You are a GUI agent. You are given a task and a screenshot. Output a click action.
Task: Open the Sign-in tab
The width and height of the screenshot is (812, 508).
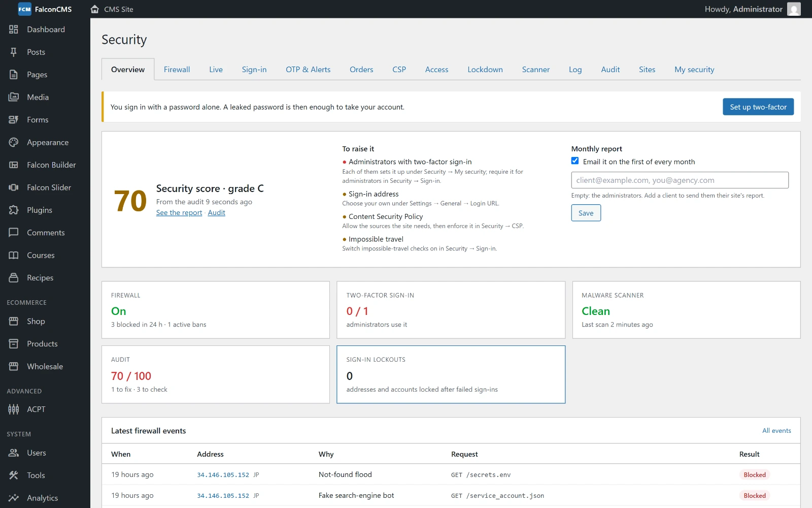254,70
